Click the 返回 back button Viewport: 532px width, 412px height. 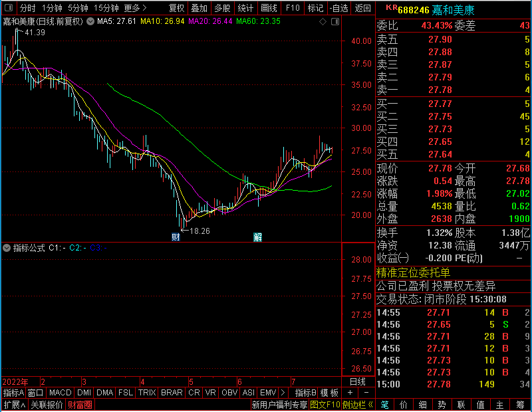click(x=362, y=8)
